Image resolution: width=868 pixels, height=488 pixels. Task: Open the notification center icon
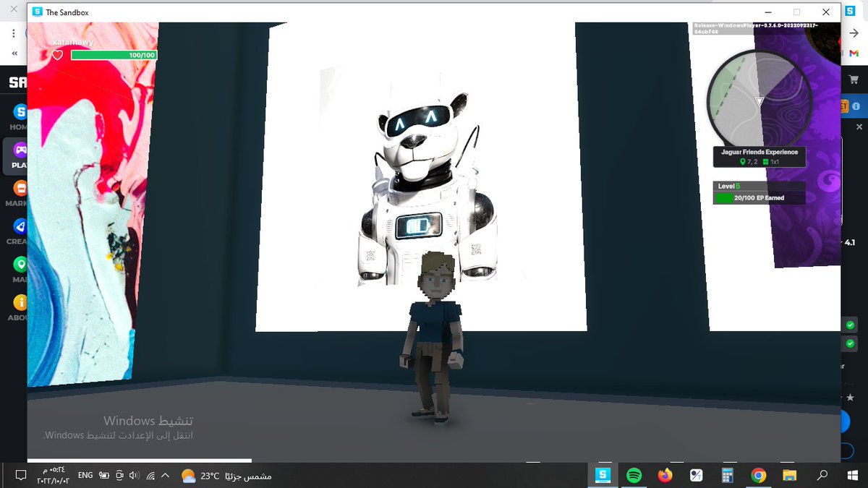[x=21, y=476]
